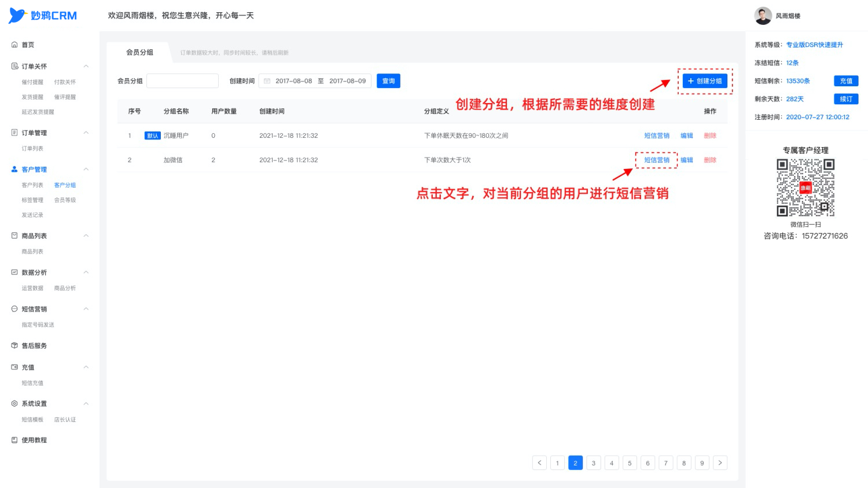Click 短信营销 link for 加微信 group
The height and width of the screenshot is (488, 868).
657,160
